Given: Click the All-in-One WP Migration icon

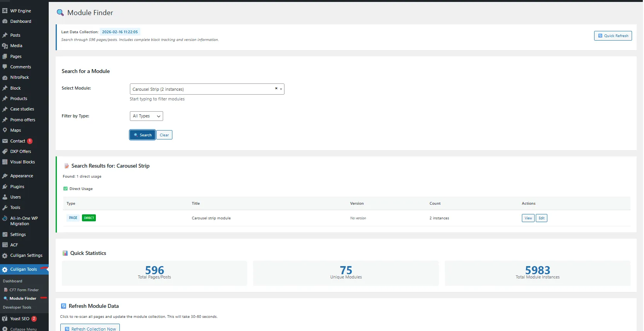Looking at the screenshot, I should click(x=5, y=218).
